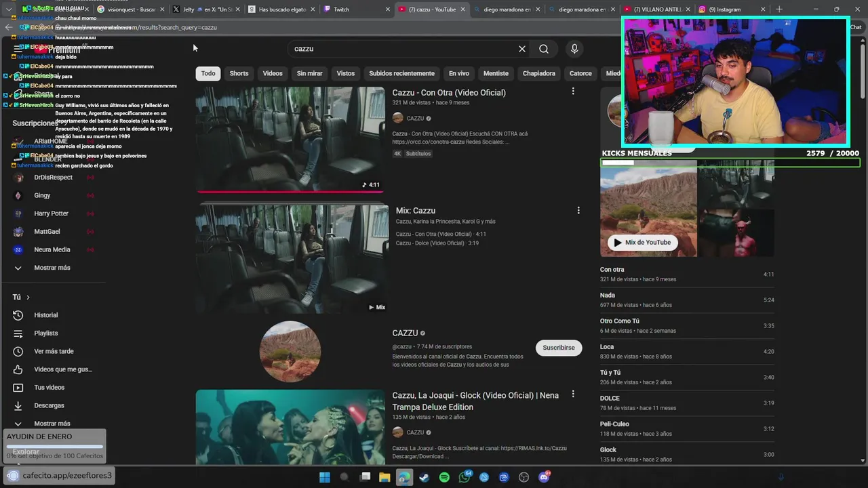Select the Todo filter chip

point(208,73)
